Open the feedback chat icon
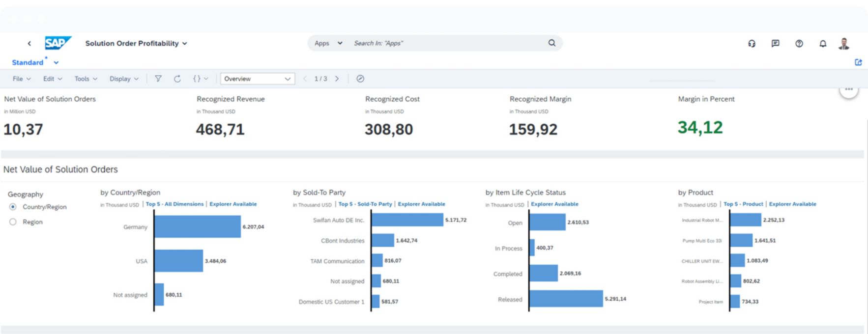 pos(775,44)
